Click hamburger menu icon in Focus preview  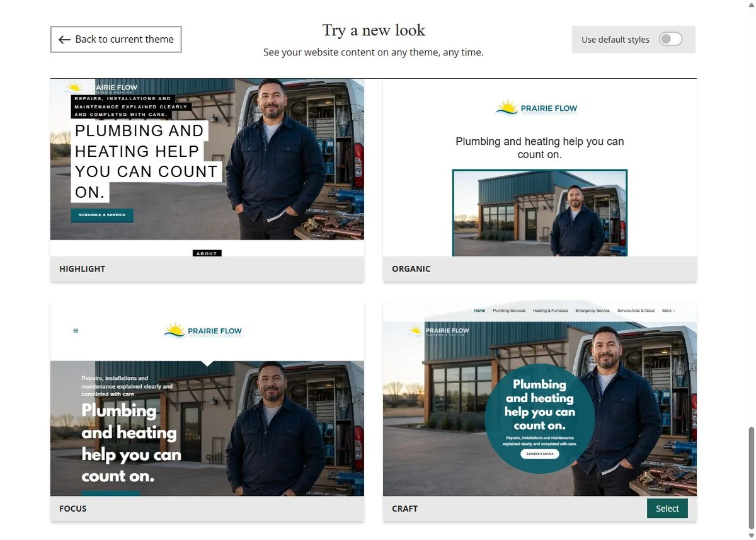tap(76, 331)
